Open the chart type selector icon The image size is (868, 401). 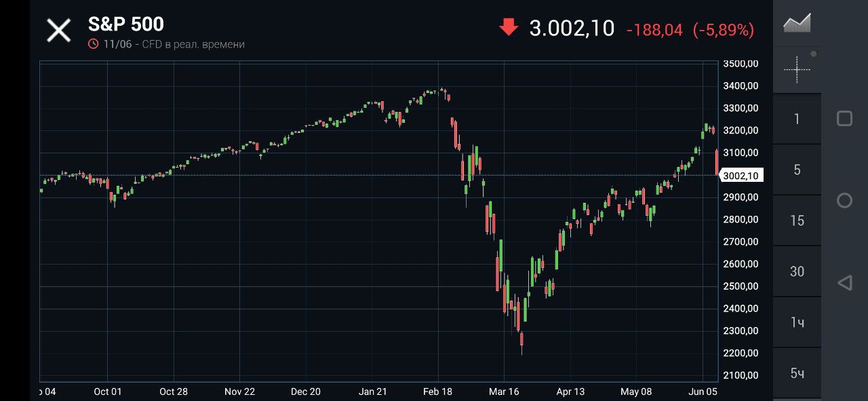(x=797, y=23)
